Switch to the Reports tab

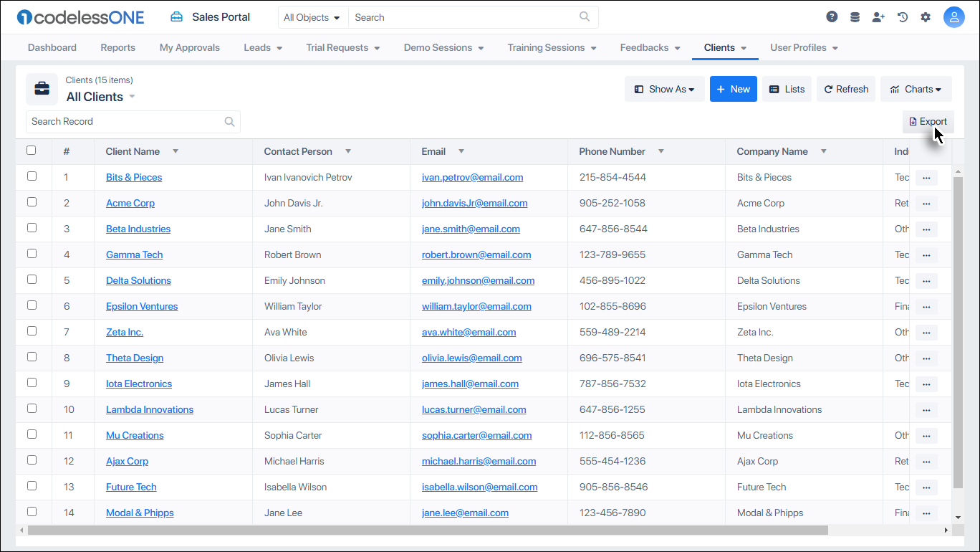118,47
